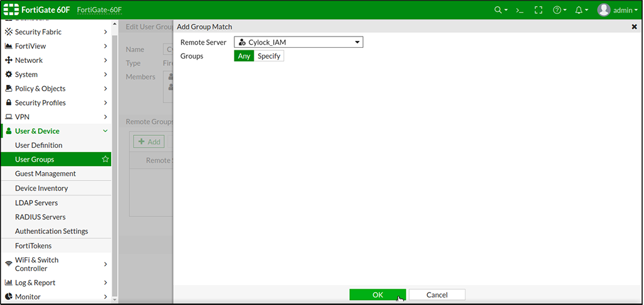Expand the Security Fabric menu

(57, 32)
